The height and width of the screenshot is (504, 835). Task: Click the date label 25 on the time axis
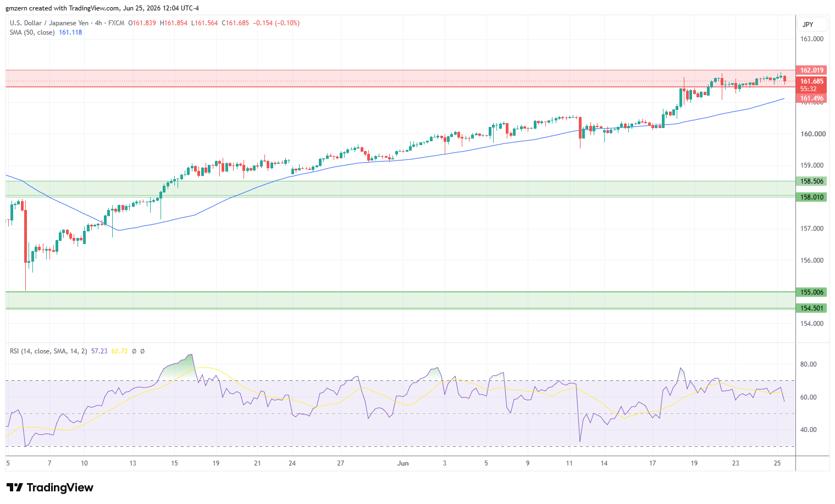[x=777, y=463]
